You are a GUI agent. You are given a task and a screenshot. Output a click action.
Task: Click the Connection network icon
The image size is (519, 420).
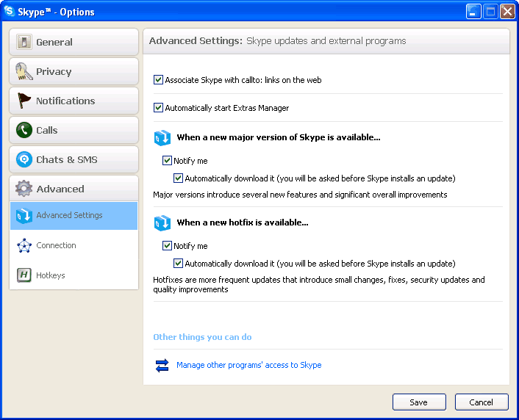(x=24, y=246)
